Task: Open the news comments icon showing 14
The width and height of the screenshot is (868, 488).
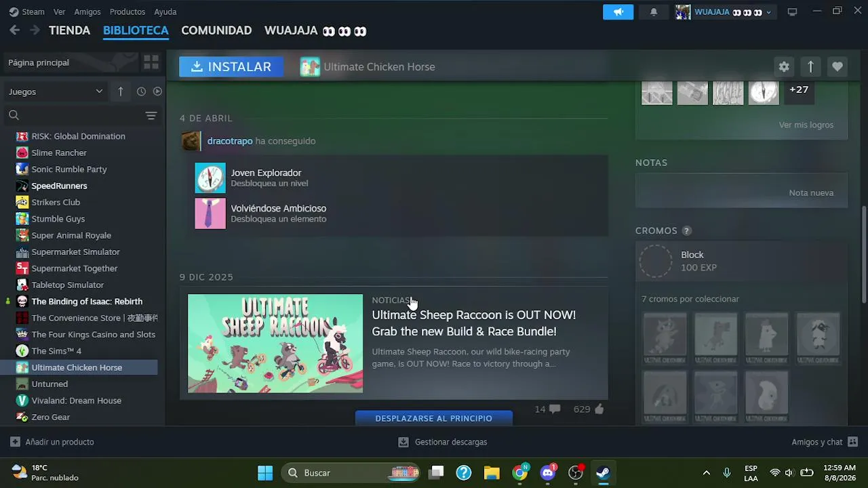Action: tap(555, 409)
